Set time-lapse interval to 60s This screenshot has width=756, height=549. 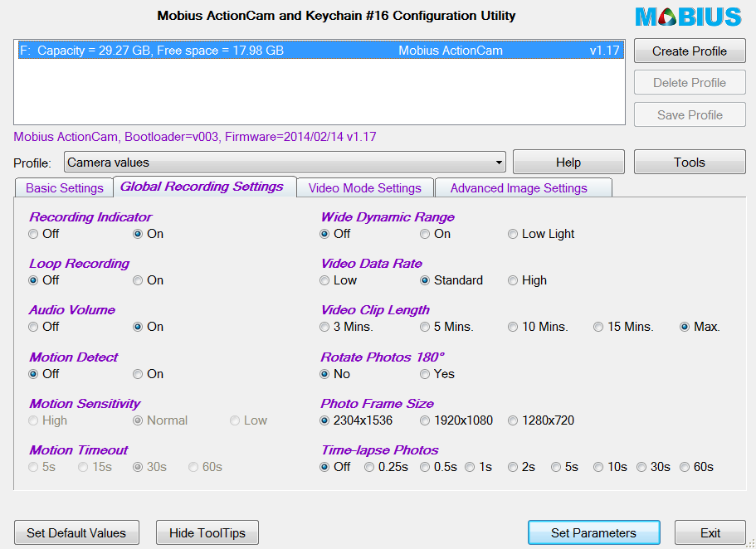pyautogui.click(x=697, y=467)
